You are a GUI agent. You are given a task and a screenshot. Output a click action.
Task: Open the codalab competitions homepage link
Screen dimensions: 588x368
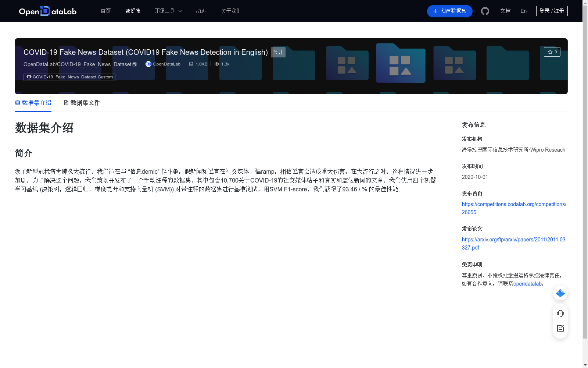pyautogui.click(x=513, y=208)
